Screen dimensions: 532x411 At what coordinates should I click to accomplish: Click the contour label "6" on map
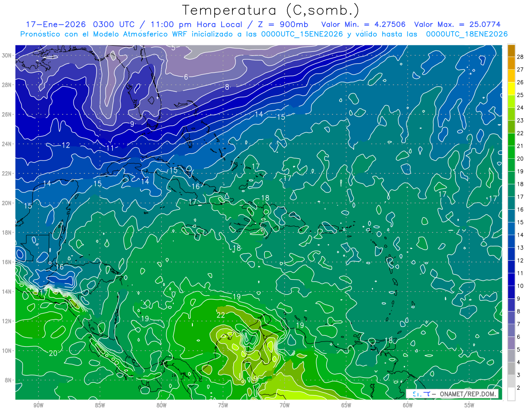pos(186,77)
